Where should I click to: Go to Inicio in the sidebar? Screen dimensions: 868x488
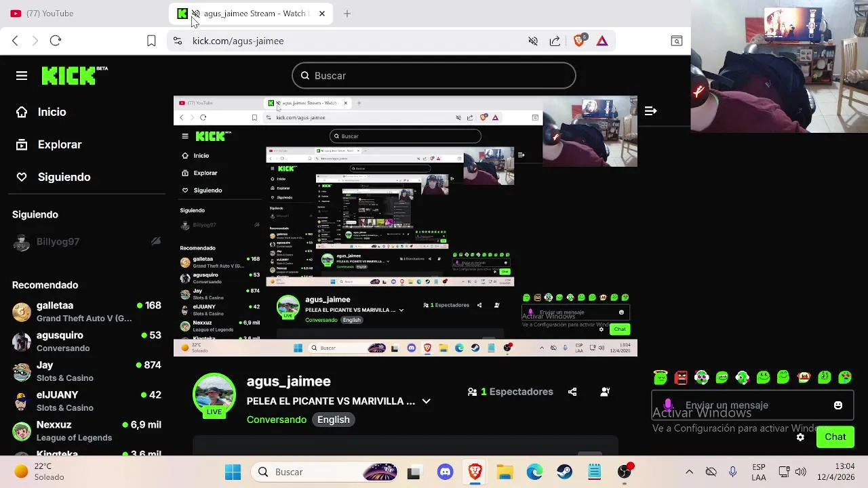[41, 112]
